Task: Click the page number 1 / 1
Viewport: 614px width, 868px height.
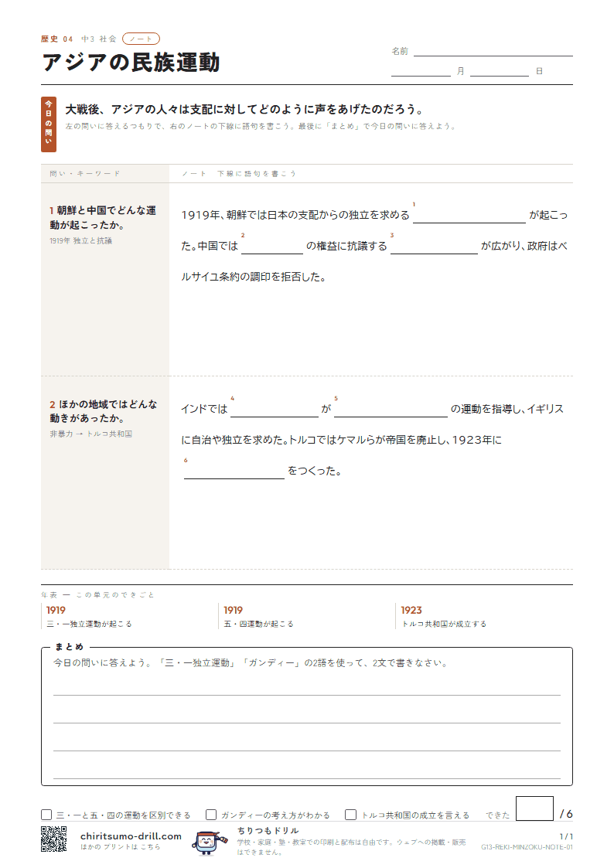Action: [566, 836]
